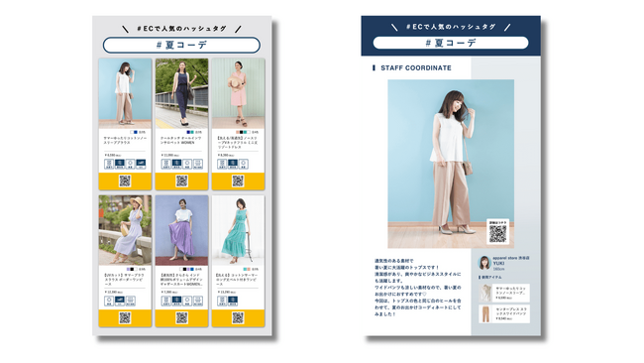
Task: Select the price on the teal dress card
Action: [x=226, y=292]
